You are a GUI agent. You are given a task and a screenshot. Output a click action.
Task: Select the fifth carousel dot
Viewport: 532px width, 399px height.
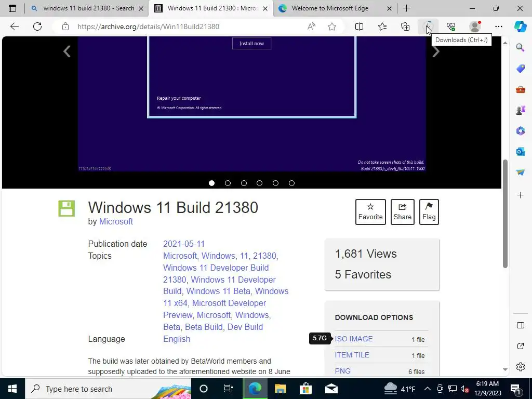pyautogui.click(x=275, y=183)
